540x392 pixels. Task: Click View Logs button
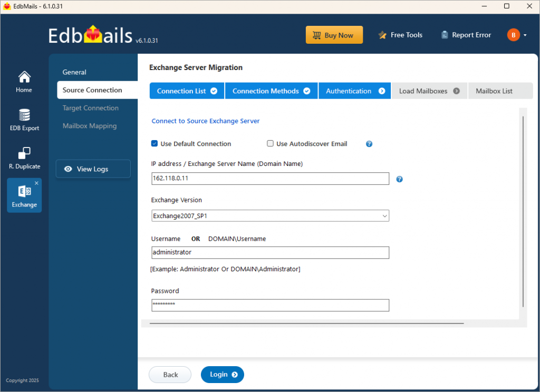tap(93, 169)
